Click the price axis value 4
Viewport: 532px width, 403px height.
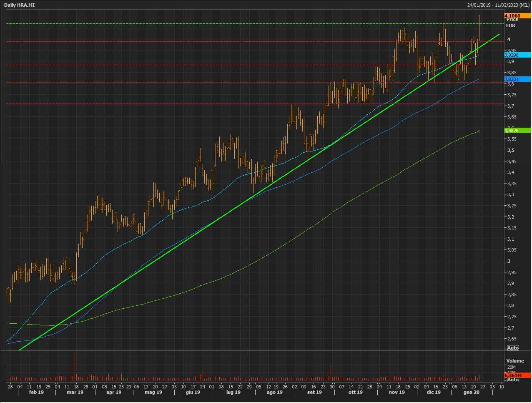point(509,39)
